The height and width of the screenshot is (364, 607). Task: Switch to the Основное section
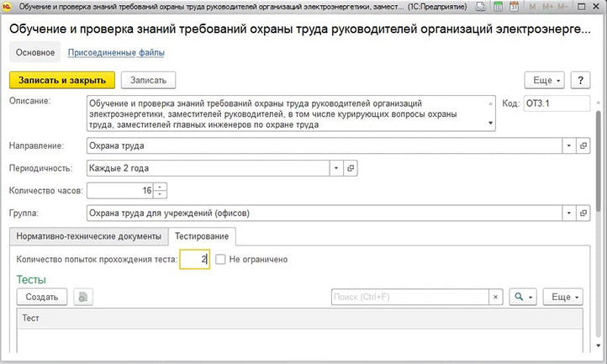coord(35,52)
